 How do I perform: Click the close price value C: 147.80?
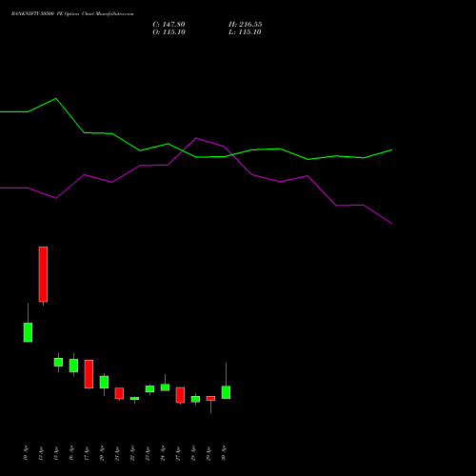(x=169, y=25)
